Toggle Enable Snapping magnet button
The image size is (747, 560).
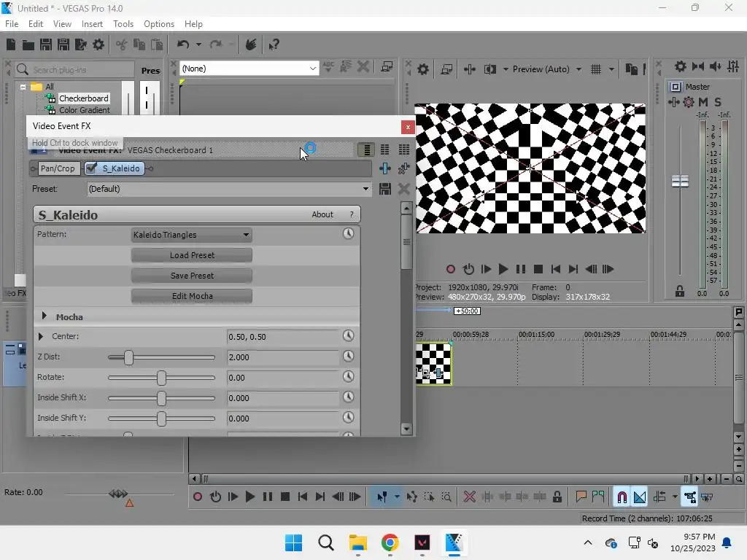pos(622,497)
